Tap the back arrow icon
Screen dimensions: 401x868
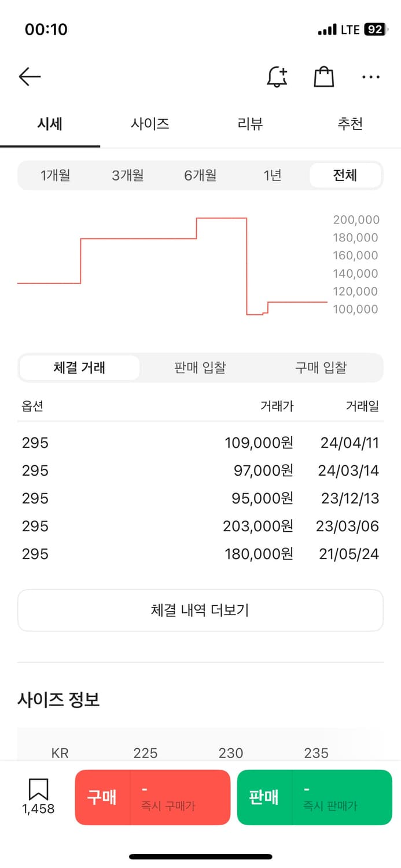(x=30, y=76)
